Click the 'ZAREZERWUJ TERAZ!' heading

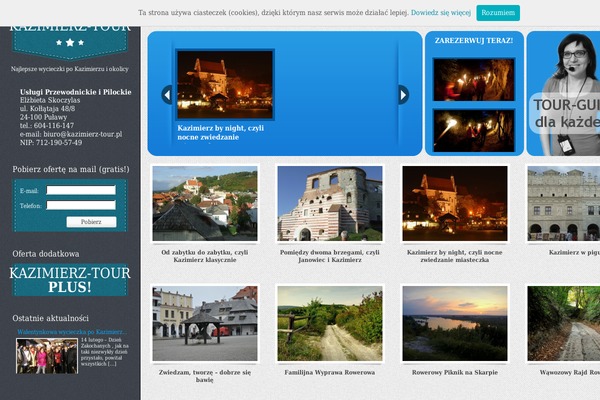point(474,41)
